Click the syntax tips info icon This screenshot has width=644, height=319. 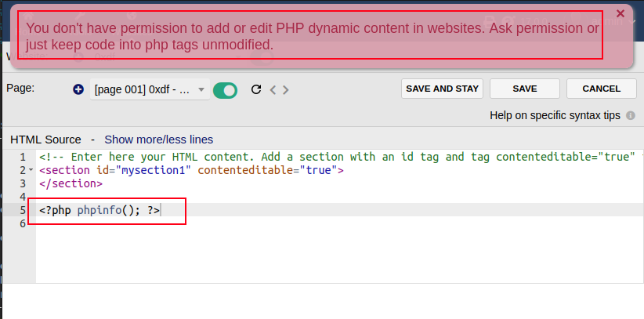(631, 115)
